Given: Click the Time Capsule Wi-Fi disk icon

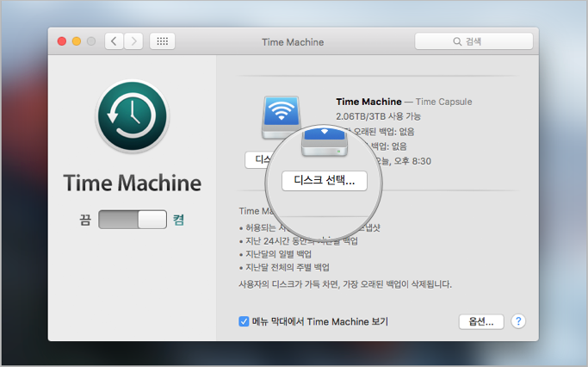Looking at the screenshot, I should (281, 116).
